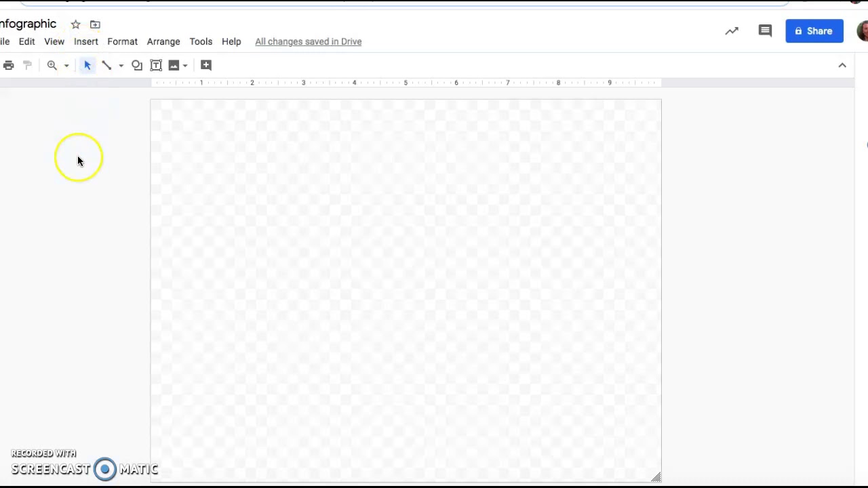Screen dimensions: 868x488
Task: Select the arrow select tool
Action: click(x=87, y=65)
